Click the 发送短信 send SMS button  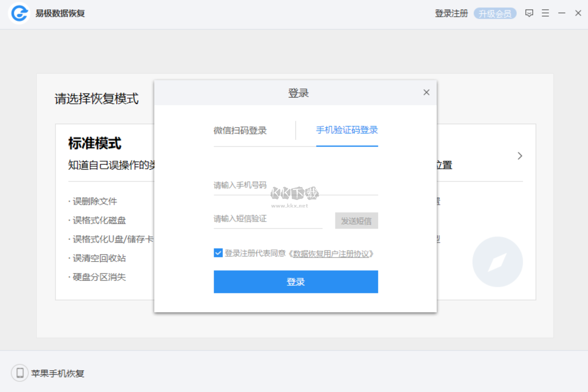tap(356, 220)
